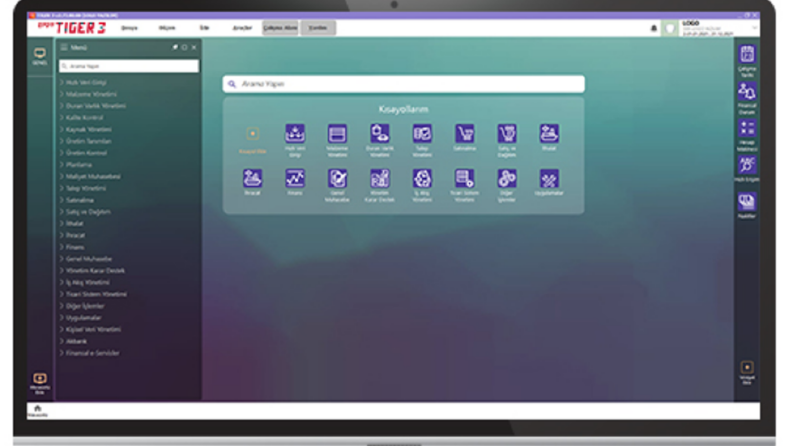Open the Talep Yönetimi shortcut icon
The height and width of the screenshot is (446, 793).
click(422, 134)
